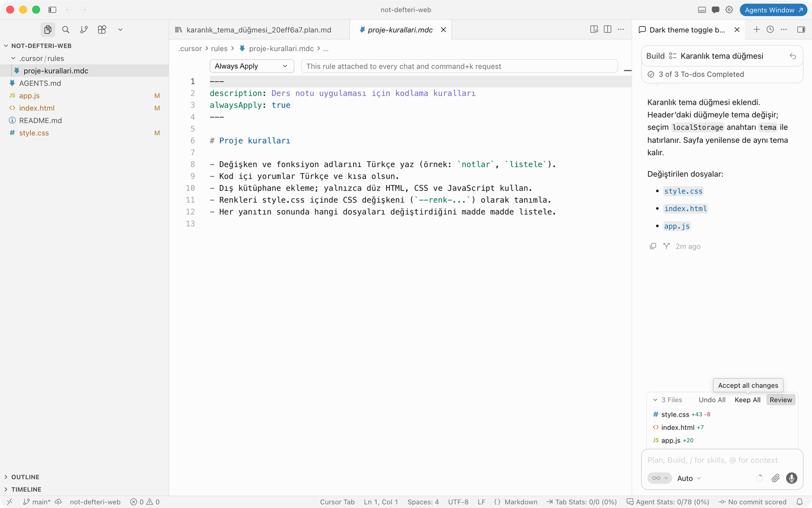Viewport: 812px width, 508px height.
Task: Open the Extensions view icon
Action: point(102,29)
